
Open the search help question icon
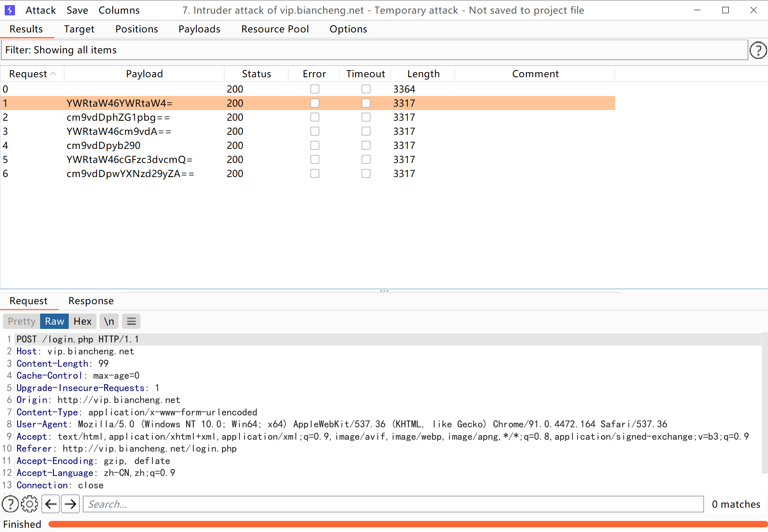[x=10, y=504]
